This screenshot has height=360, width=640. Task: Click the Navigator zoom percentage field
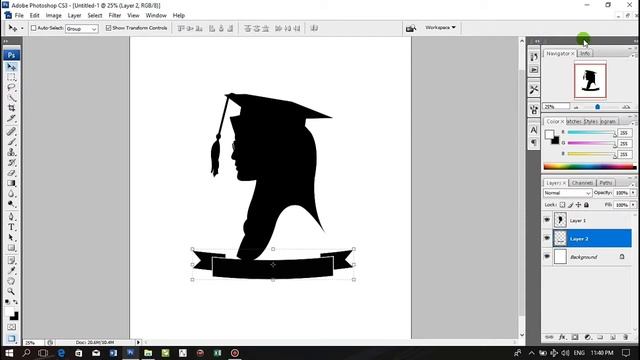556,107
